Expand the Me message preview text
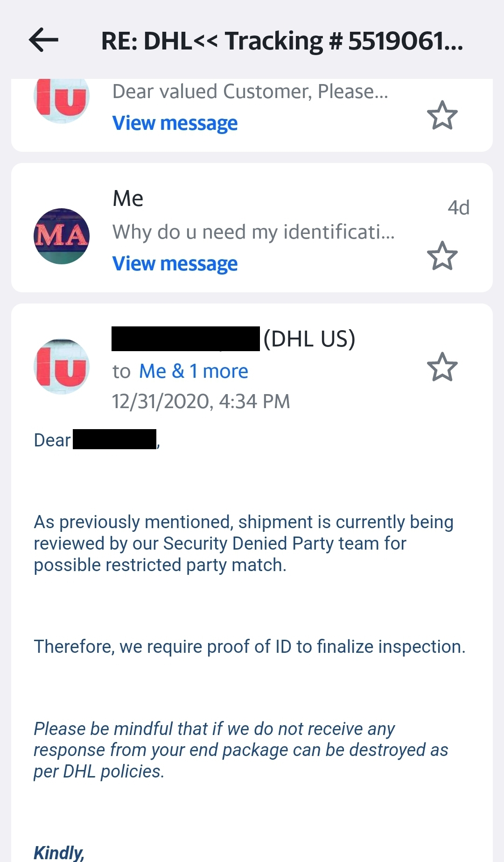Image resolution: width=504 pixels, height=862 pixels. (253, 232)
